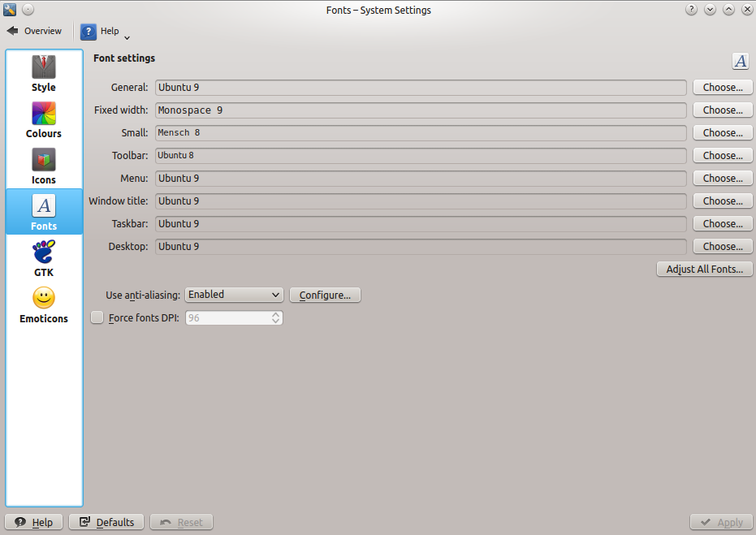Open the GTK settings module
This screenshot has width=756, height=535.
(43, 259)
